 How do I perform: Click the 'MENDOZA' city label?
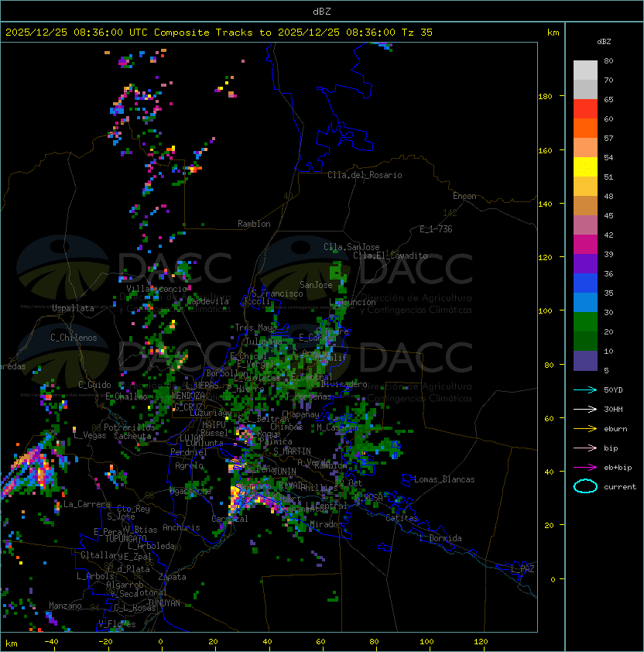click(x=188, y=396)
